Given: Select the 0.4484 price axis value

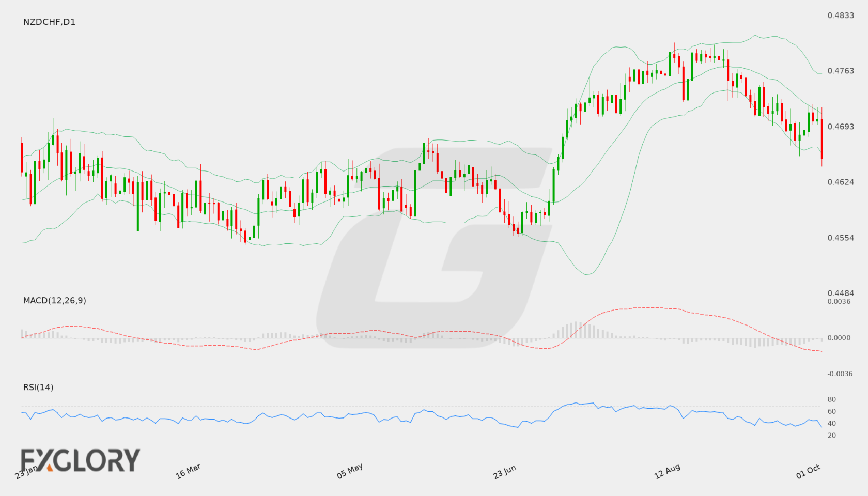Looking at the screenshot, I should click(x=841, y=293).
